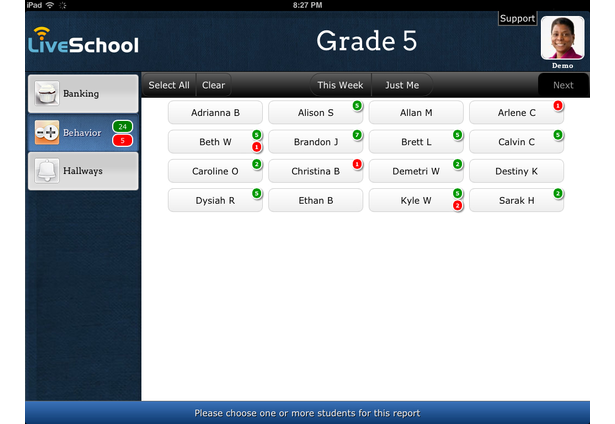Click Kyle W red 2 badge

click(457, 206)
